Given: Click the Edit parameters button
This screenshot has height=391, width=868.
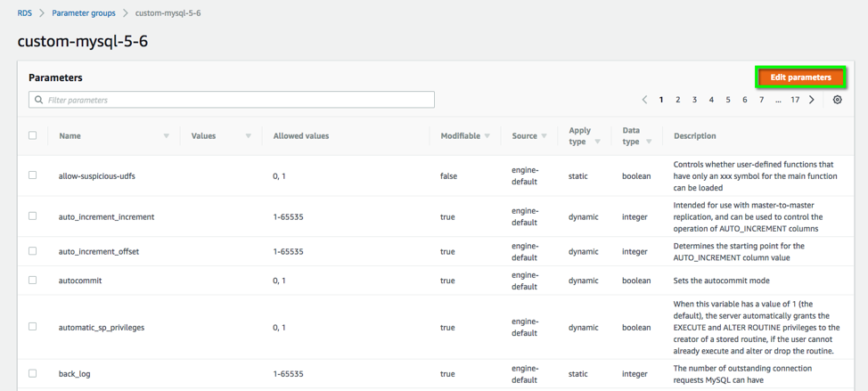Looking at the screenshot, I should [800, 77].
